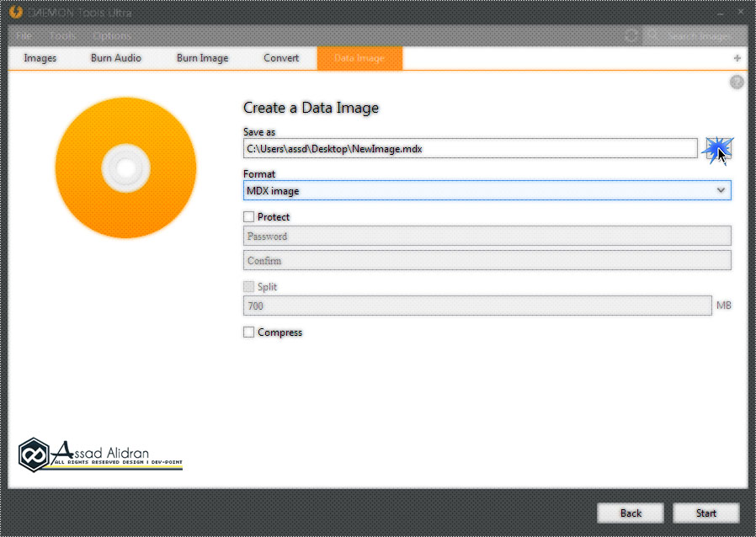Click the refresh icon beside the search box
756x537 pixels.
click(631, 35)
